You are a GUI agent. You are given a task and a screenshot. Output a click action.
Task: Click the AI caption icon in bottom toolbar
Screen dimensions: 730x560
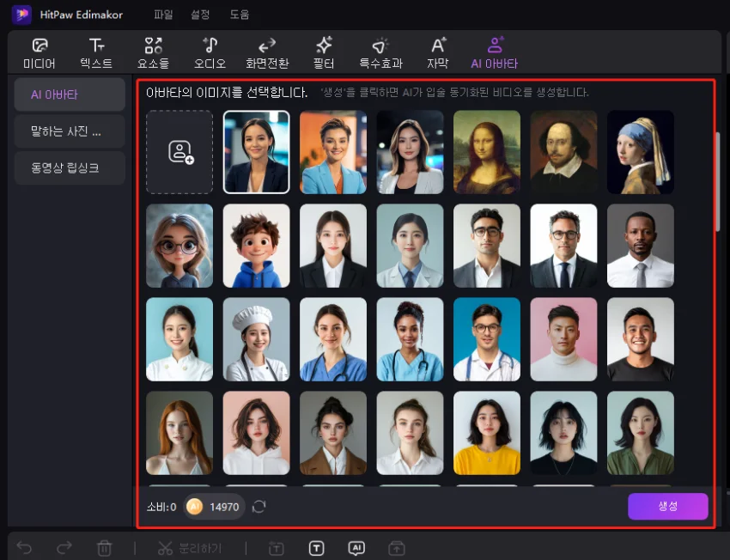pos(356,548)
